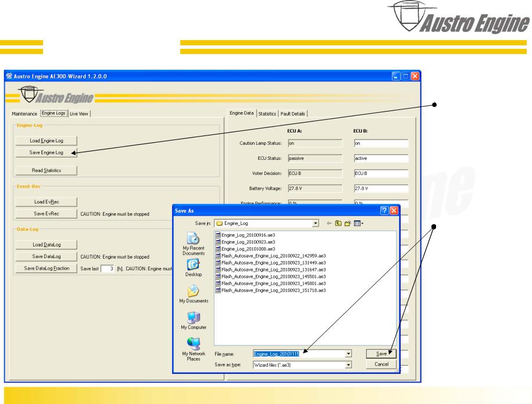Expand the Save in folder dropdown
Image resolution: width=532 pixels, height=404 pixels.
click(316, 223)
